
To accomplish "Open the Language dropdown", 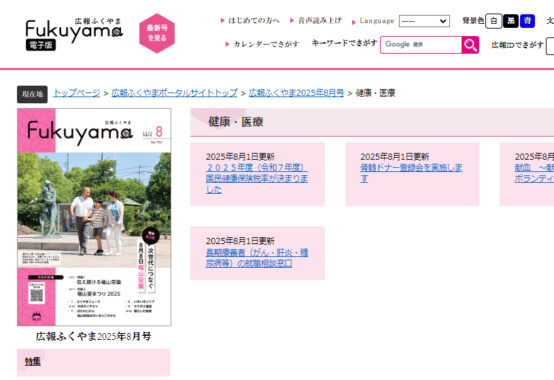I will point(424,21).
